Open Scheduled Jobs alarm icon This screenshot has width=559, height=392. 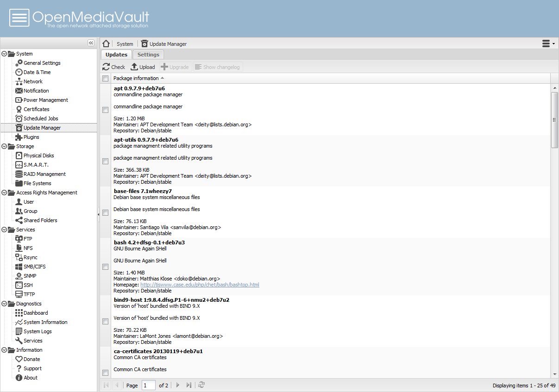tap(19, 118)
